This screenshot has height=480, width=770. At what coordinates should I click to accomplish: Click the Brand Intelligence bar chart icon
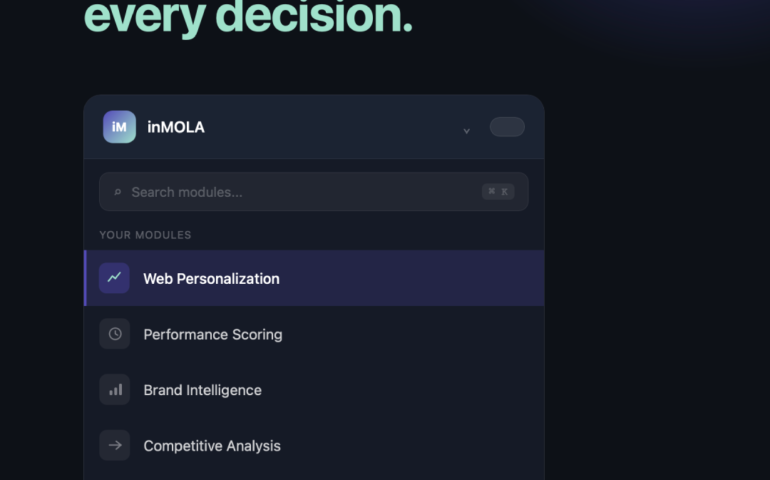point(115,390)
